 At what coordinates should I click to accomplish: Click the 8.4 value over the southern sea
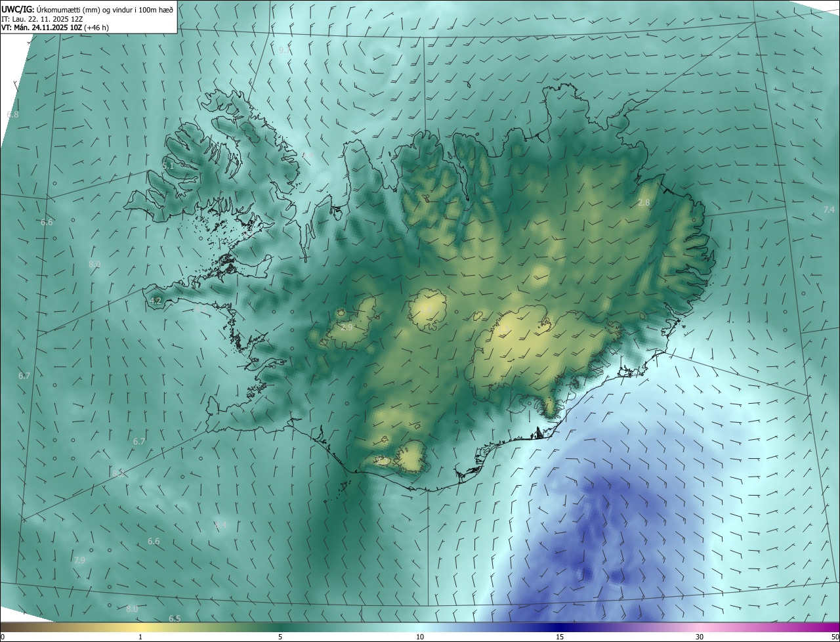point(220,525)
